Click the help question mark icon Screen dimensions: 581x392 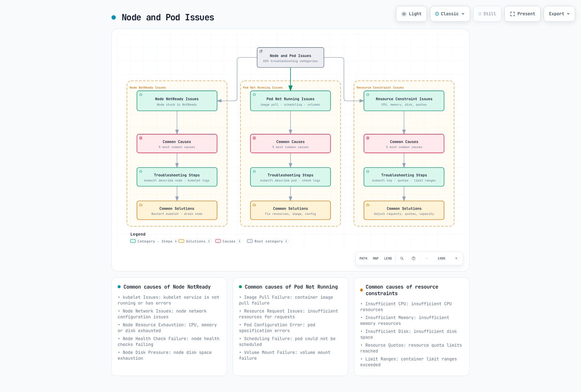414,258
